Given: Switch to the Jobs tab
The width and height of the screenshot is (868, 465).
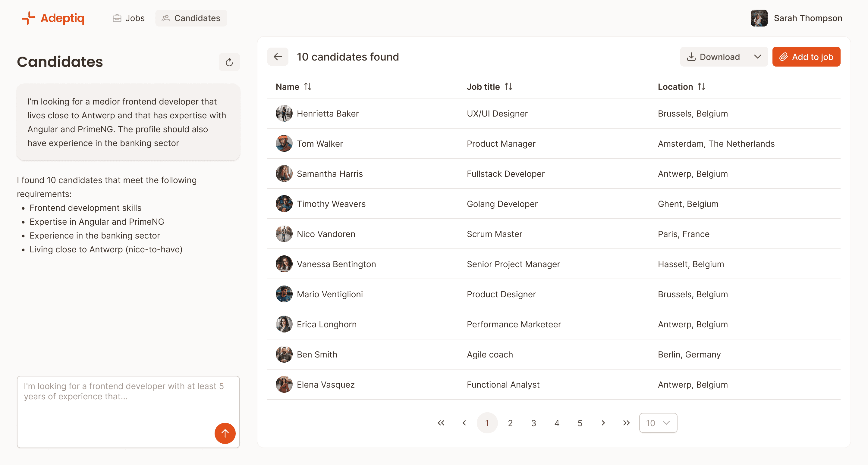Looking at the screenshot, I should click(x=128, y=18).
